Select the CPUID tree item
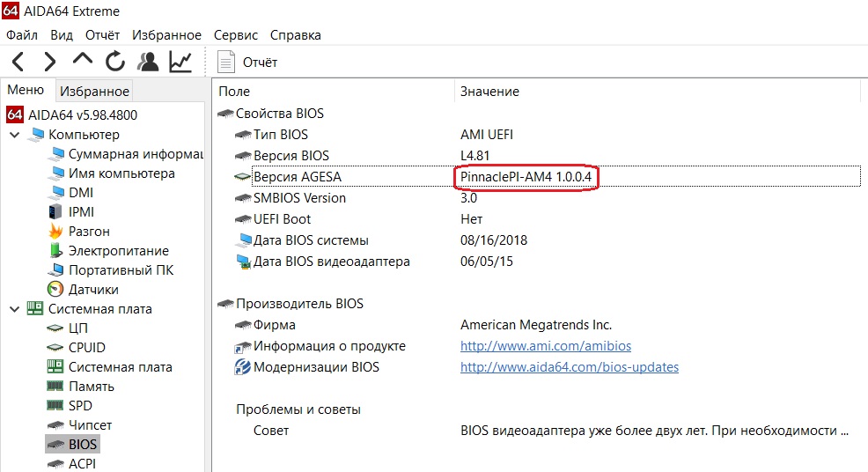 [x=86, y=347]
